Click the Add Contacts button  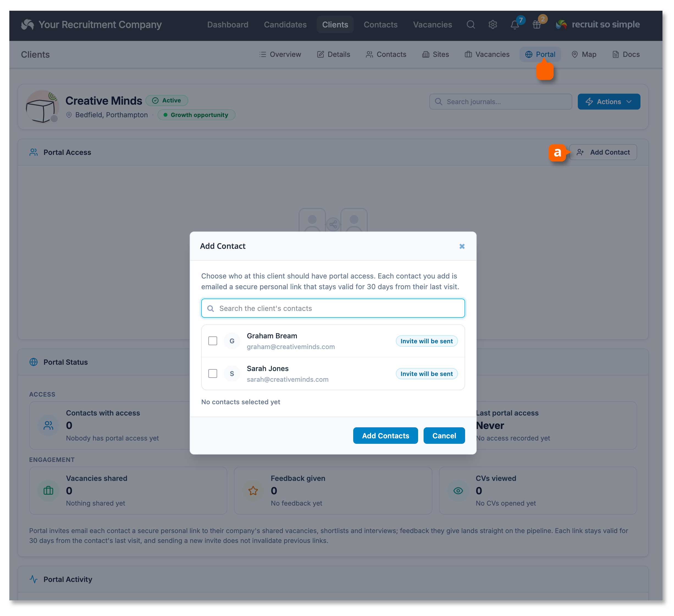click(x=385, y=436)
